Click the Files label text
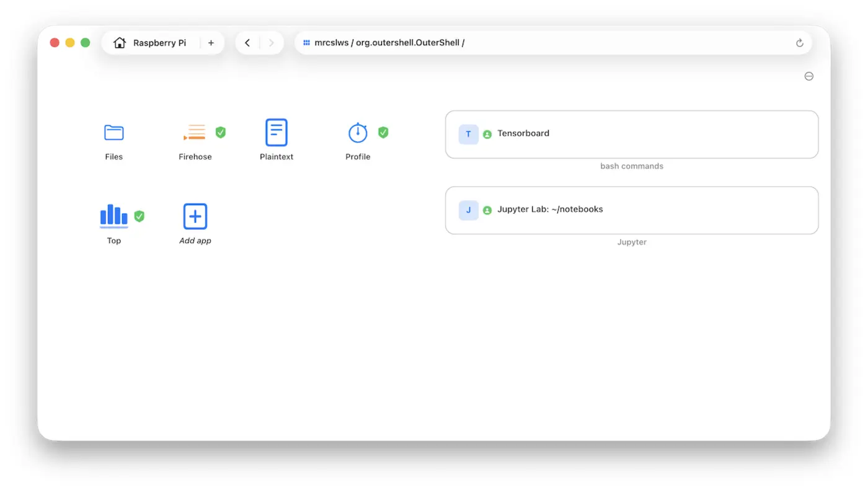The height and width of the screenshot is (490, 868). pyautogui.click(x=114, y=157)
